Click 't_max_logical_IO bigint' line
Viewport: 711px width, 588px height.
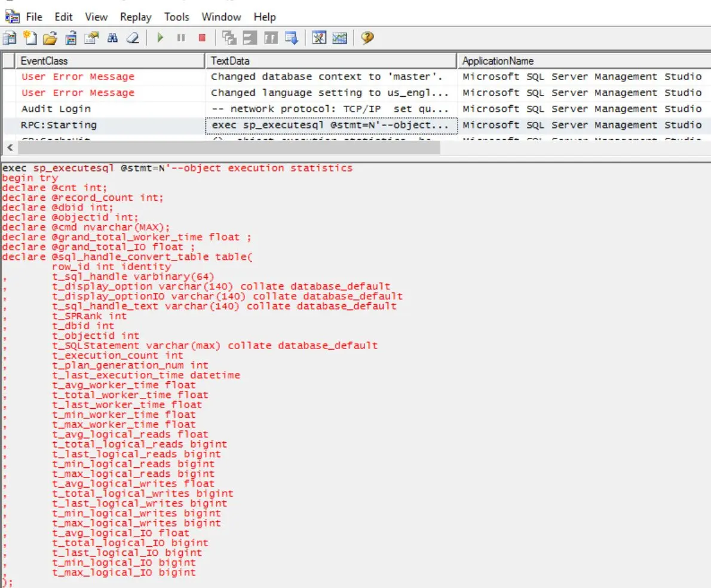124,572
